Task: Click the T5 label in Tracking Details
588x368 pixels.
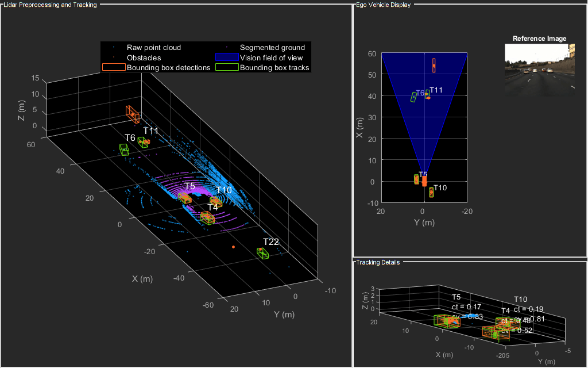Action: 456,297
